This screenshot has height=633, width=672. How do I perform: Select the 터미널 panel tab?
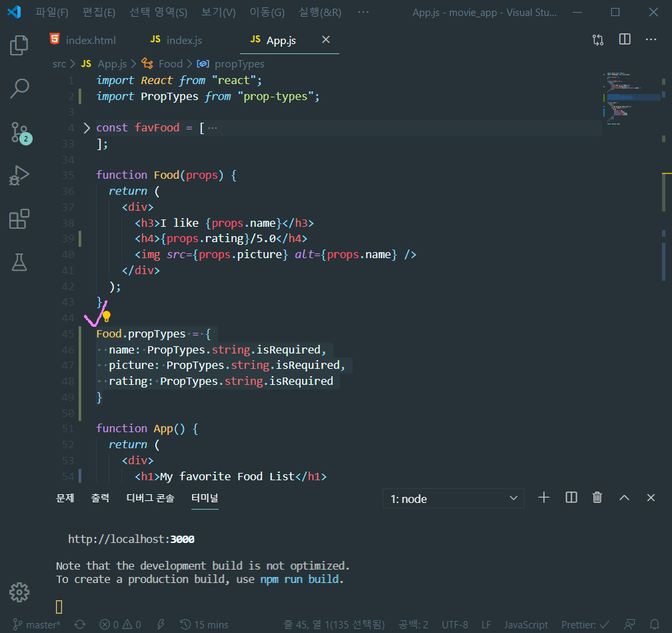(x=205, y=498)
